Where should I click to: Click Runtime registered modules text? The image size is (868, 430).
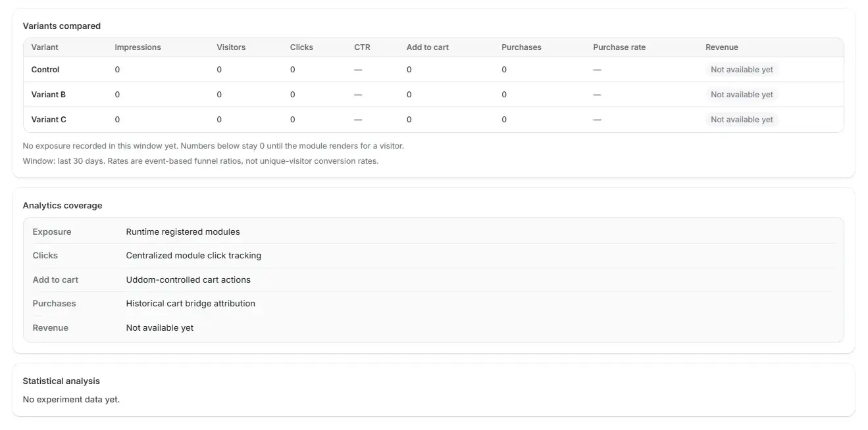(183, 232)
